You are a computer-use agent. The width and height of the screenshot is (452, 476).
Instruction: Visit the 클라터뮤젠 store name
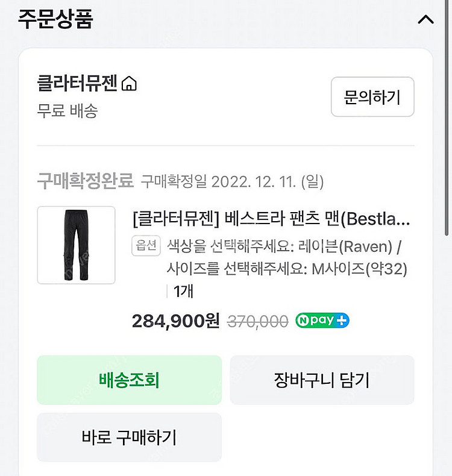[x=77, y=84]
